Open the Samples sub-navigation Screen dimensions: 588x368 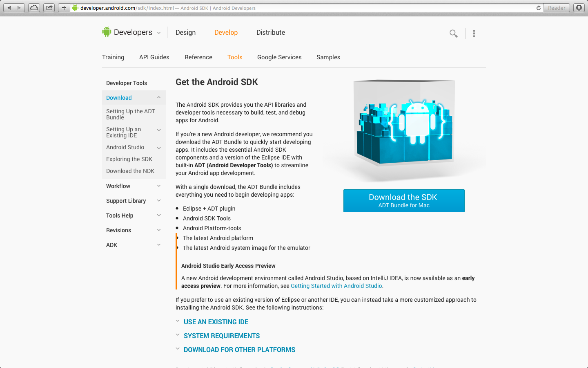[328, 57]
